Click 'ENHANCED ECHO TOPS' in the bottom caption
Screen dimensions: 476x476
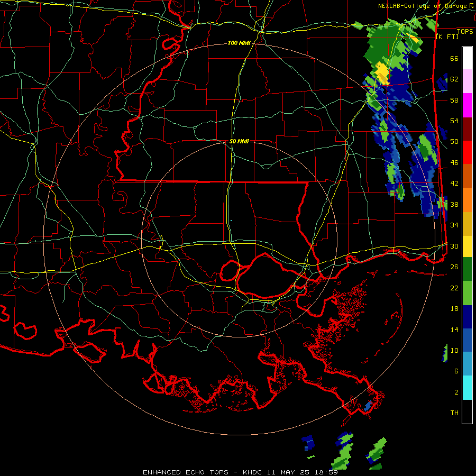[x=186, y=472]
